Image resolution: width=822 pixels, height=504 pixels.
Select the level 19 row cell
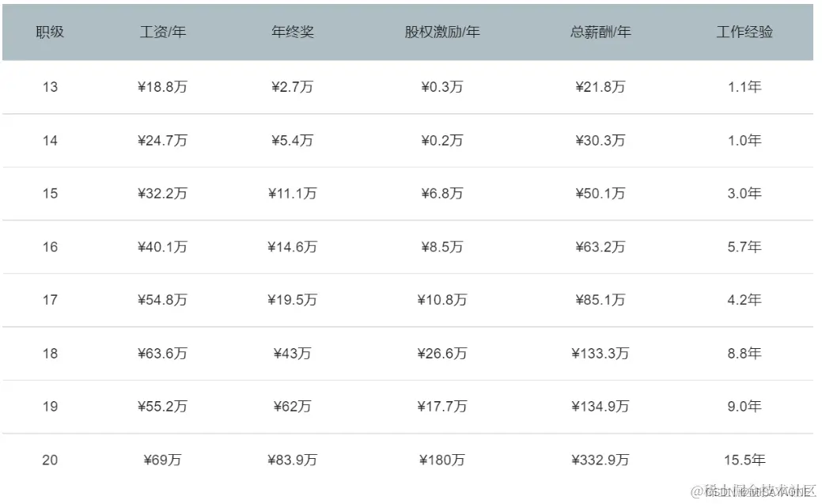50,407
